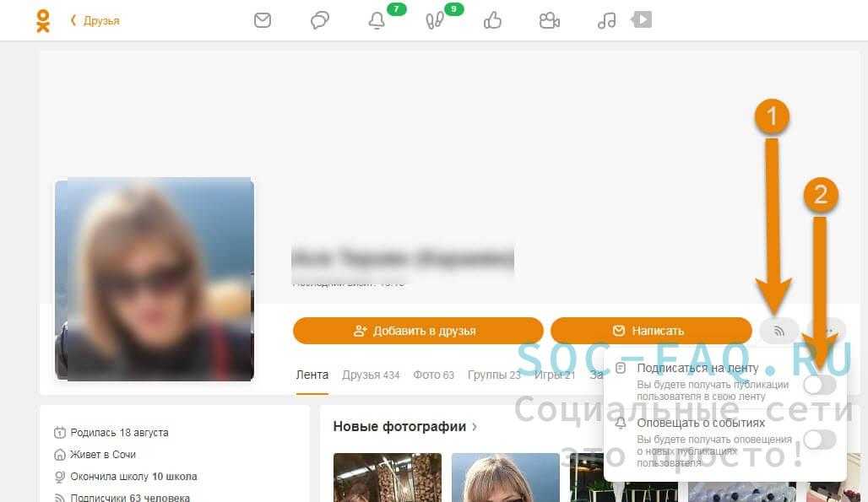Click the 'Написать' button

pyautogui.click(x=650, y=331)
